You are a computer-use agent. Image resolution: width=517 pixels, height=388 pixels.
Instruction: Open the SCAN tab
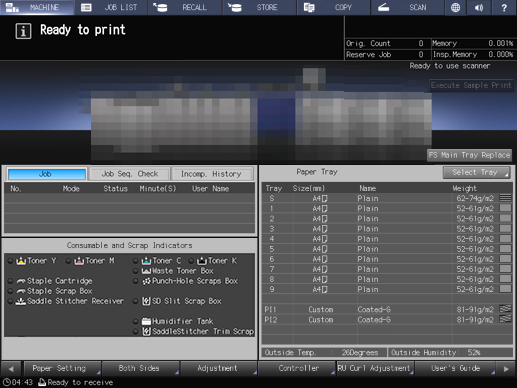[x=408, y=7]
